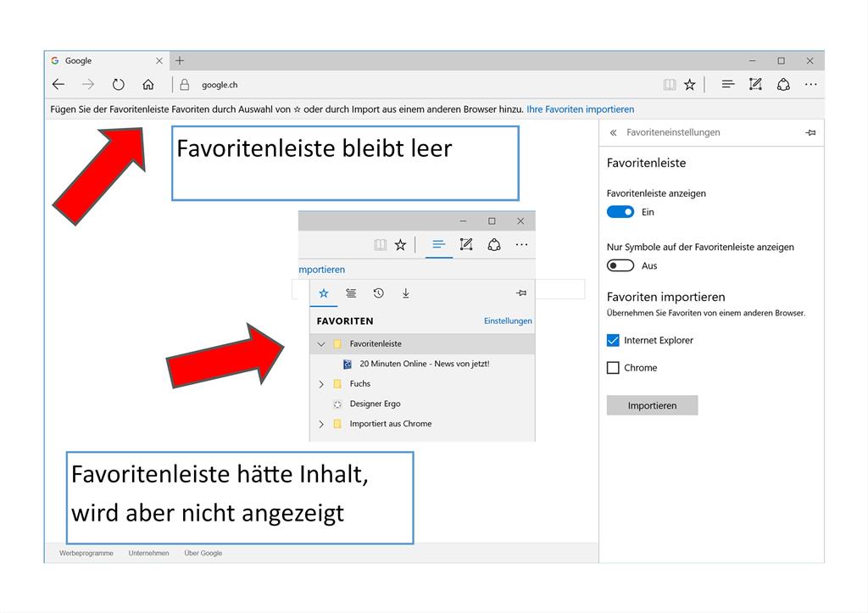
Task: Click the forward navigation arrow
Action: coord(88,84)
